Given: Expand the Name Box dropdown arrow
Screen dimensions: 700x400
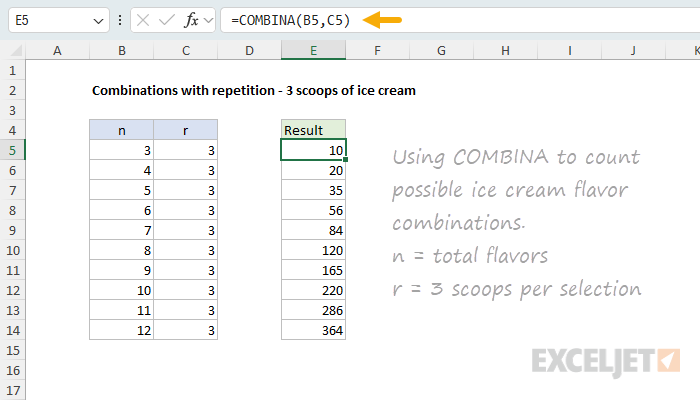Looking at the screenshot, I should pos(98,21).
